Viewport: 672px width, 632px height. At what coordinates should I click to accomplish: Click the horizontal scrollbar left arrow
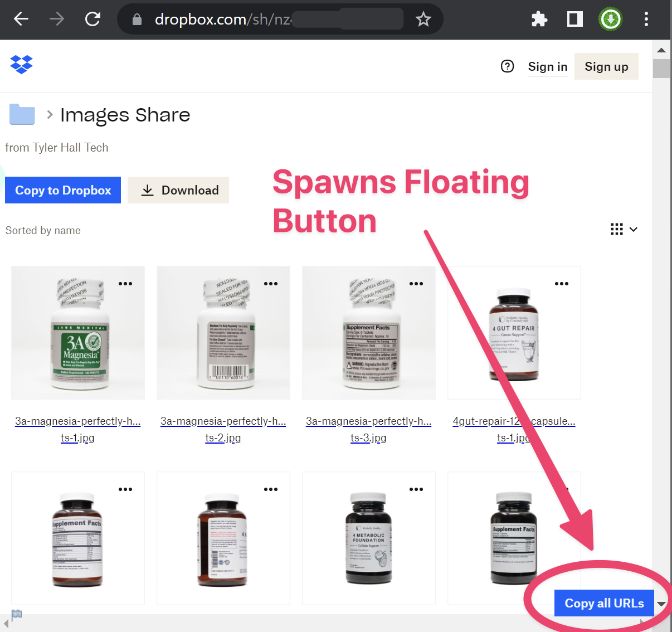(6, 623)
